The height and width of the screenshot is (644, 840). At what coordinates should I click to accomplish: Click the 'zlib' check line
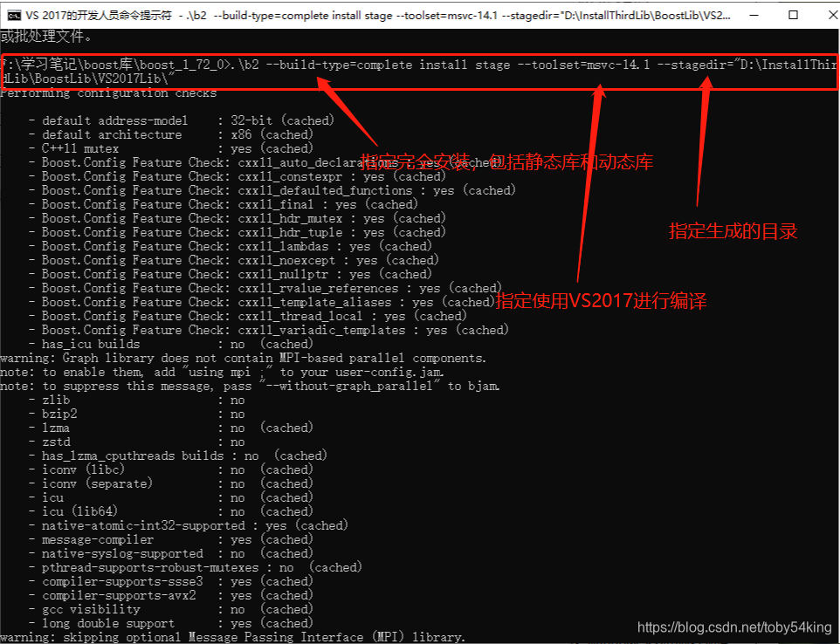click(x=136, y=400)
